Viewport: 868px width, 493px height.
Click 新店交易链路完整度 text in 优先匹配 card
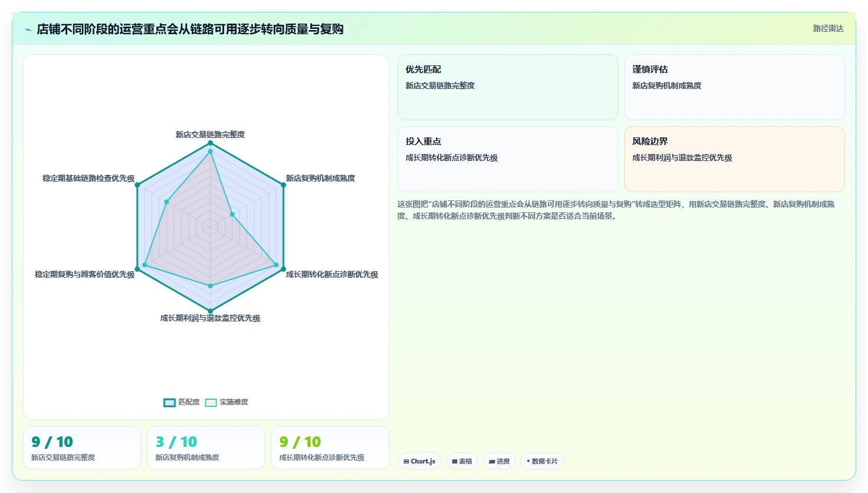pyautogui.click(x=440, y=86)
